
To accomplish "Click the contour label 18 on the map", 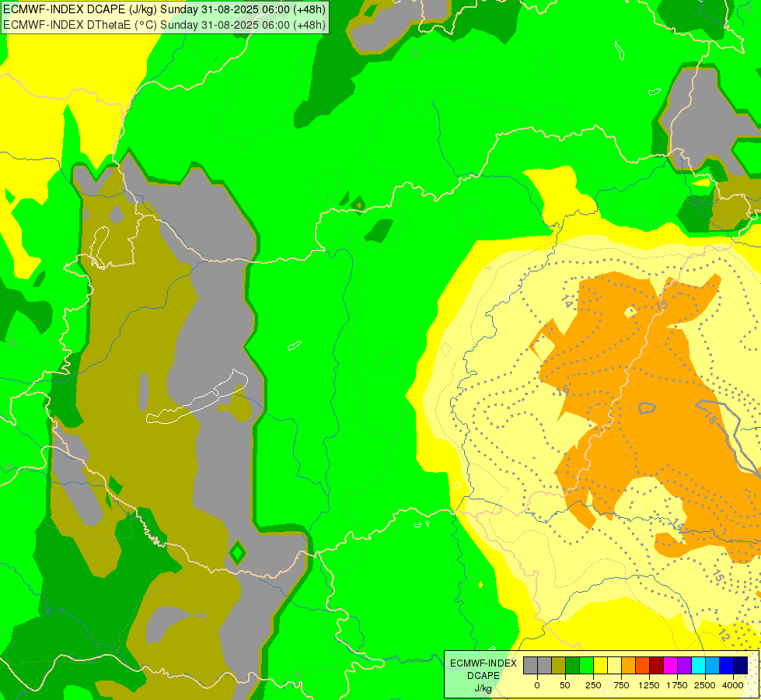I will pos(710,418).
